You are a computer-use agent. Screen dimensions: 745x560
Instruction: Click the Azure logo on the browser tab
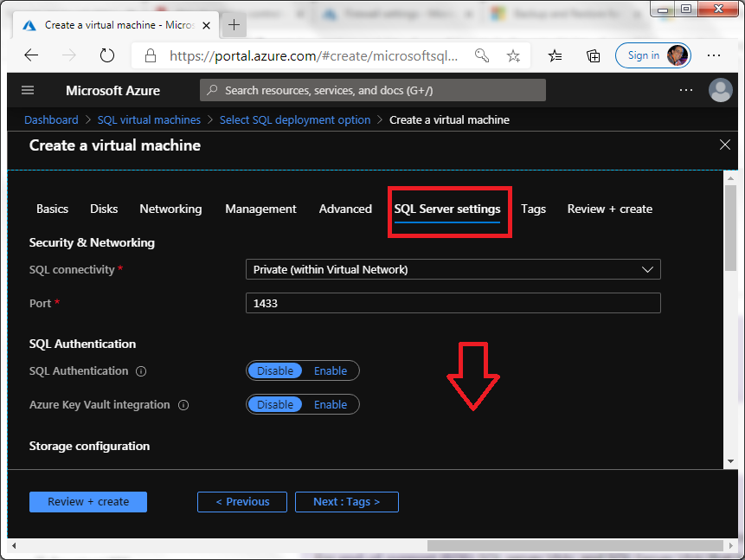pos(29,25)
